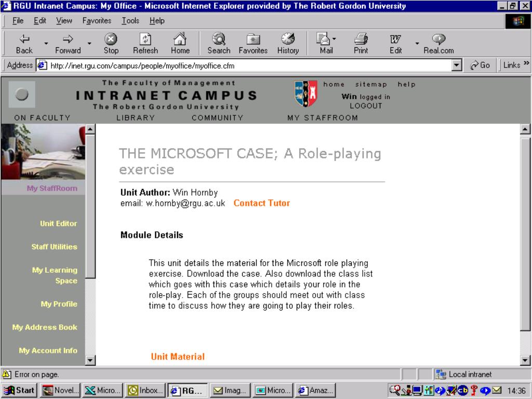Image resolution: width=532 pixels, height=399 pixels.
Task: Open the Help menu
Action: coord(157,21)
